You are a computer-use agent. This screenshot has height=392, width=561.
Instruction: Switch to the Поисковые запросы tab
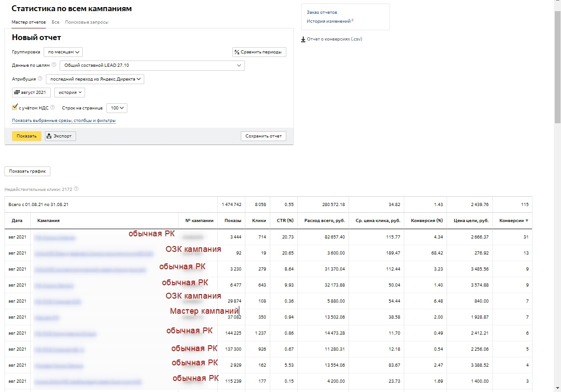pos(86,22)
